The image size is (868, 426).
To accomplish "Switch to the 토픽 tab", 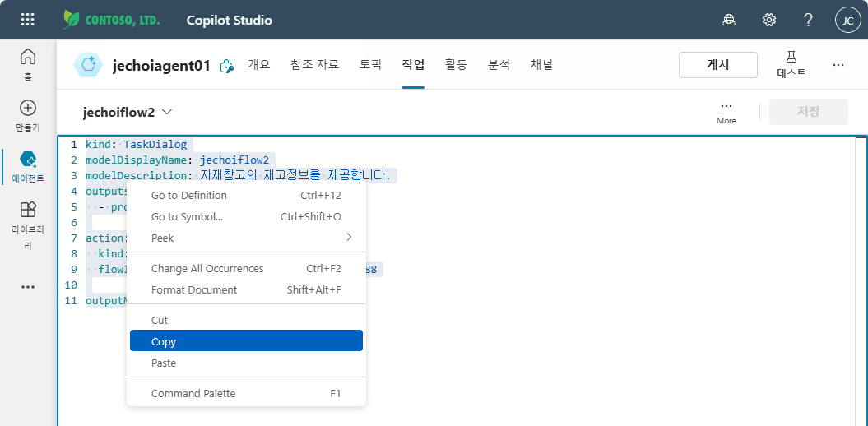I will [x=370, y=65].
